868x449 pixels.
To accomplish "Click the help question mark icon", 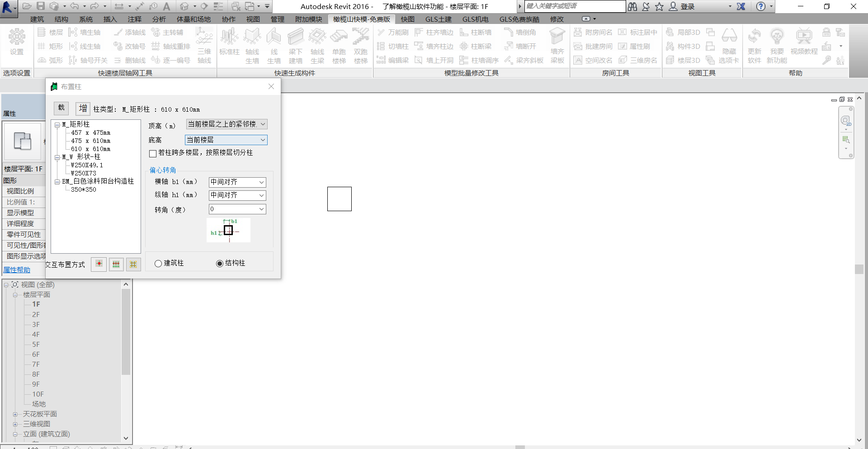I will (x=761, y=6).
